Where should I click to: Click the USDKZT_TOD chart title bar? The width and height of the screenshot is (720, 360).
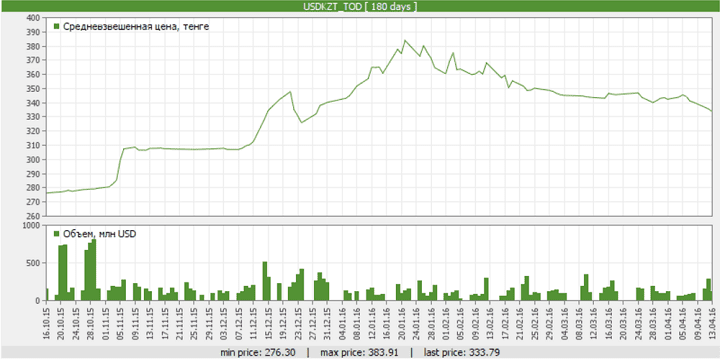click(x=360, y=6)
